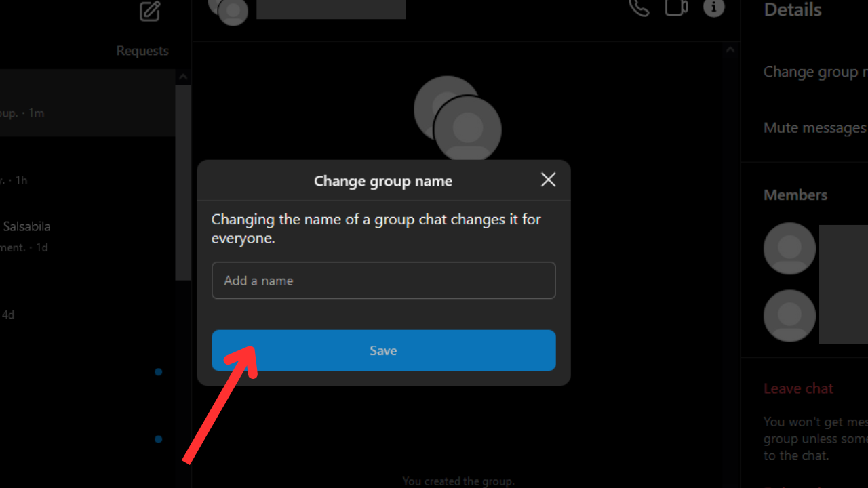Open first member's profile avatar
This screenshot has height=488, width=868.
click(x=789, y=248)
